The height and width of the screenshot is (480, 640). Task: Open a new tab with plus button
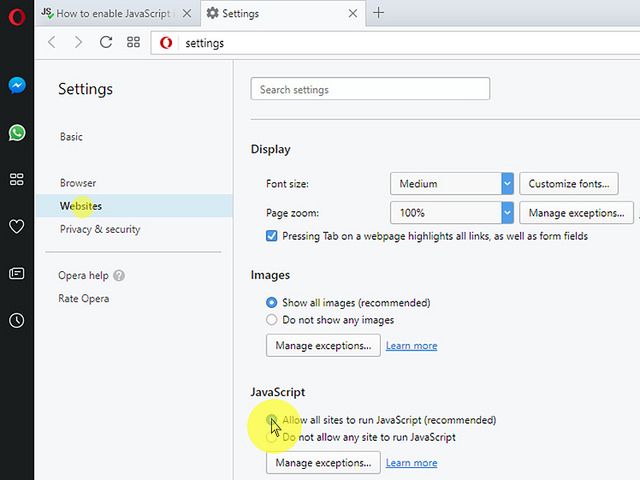click(379, 14)
